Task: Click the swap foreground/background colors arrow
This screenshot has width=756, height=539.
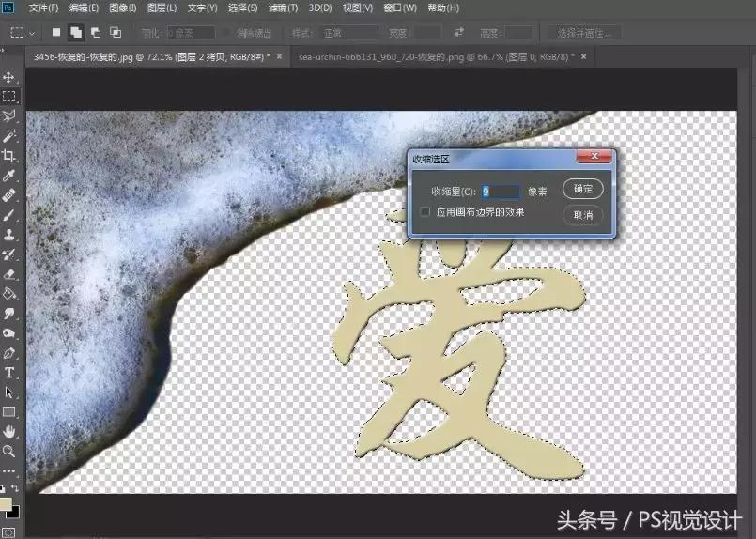Action: click(14, 488)
